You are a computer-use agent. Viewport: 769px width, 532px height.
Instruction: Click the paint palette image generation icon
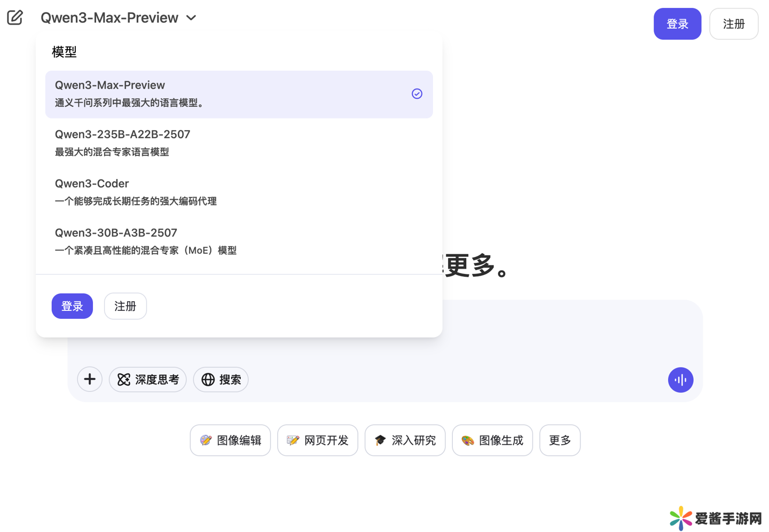tap(467, 440)
